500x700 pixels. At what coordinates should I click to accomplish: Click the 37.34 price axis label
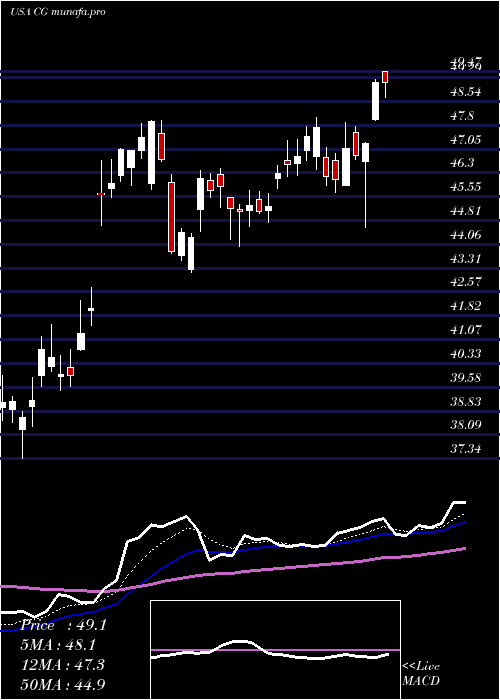point(466,449)
